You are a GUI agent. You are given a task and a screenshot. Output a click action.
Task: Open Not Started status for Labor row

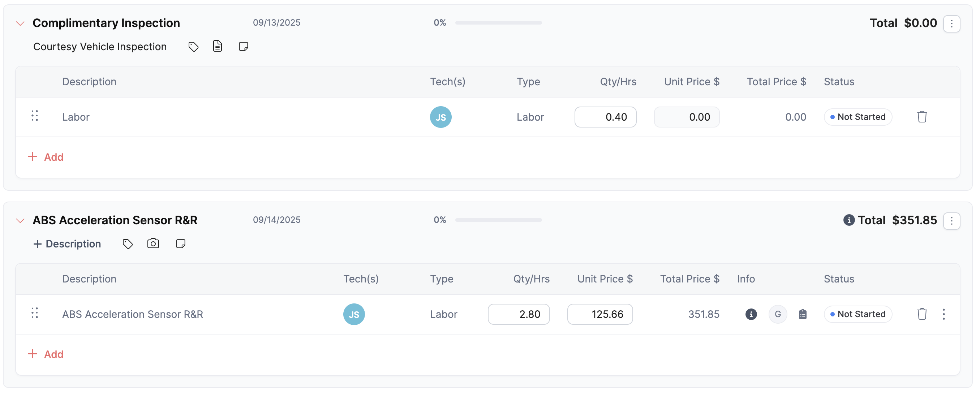pos(857,117)
